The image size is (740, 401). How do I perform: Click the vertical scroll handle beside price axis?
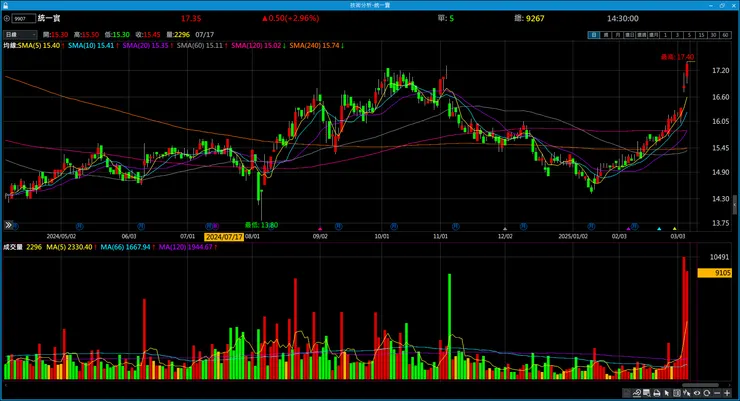click(735, 204)
